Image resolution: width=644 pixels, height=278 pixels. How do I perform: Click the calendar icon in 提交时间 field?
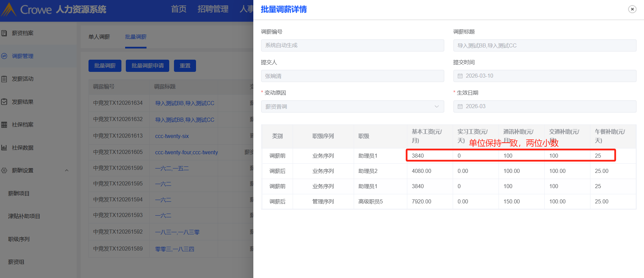point(460,76)
